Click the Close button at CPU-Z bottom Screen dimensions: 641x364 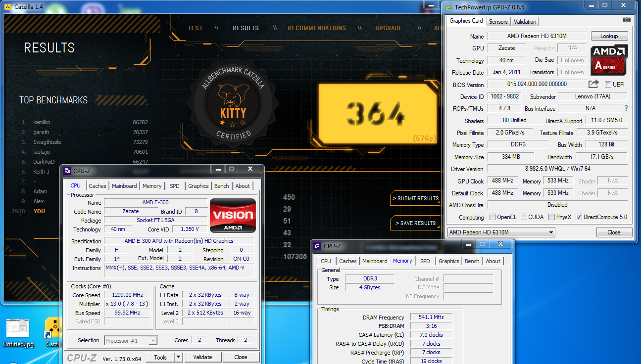pos(241,357)
